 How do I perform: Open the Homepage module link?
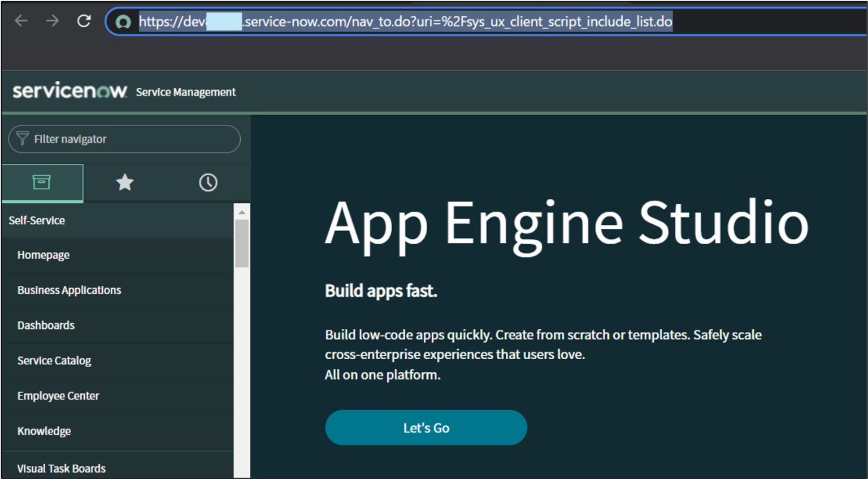click(44, 255)
